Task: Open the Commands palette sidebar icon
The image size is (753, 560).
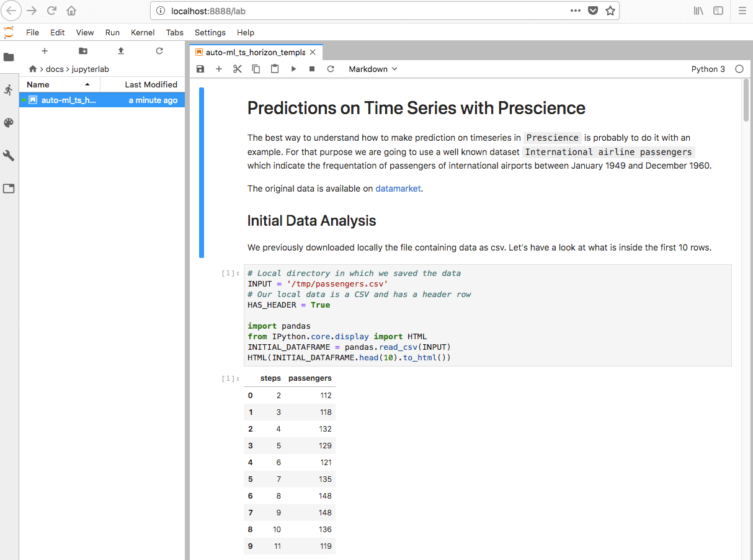Action: [x=9, y=123]
